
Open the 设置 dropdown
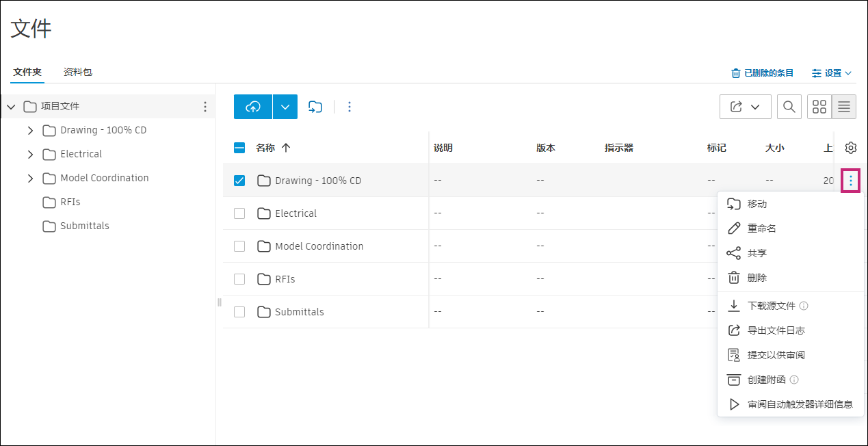pos(832,73)
